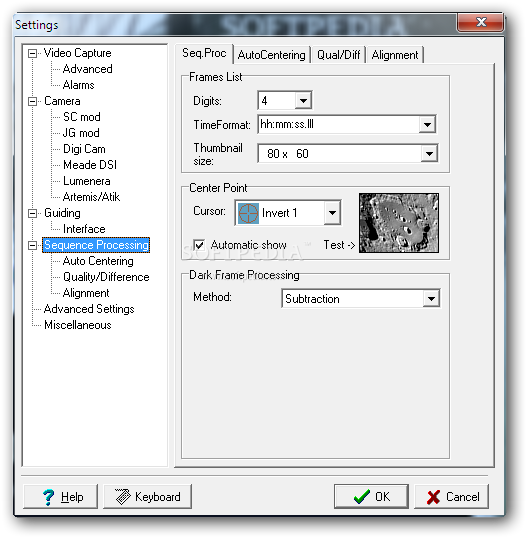Select Video Capture in tree
The height and width of the screenshot is (538, 527).
(x=78, y=53)
